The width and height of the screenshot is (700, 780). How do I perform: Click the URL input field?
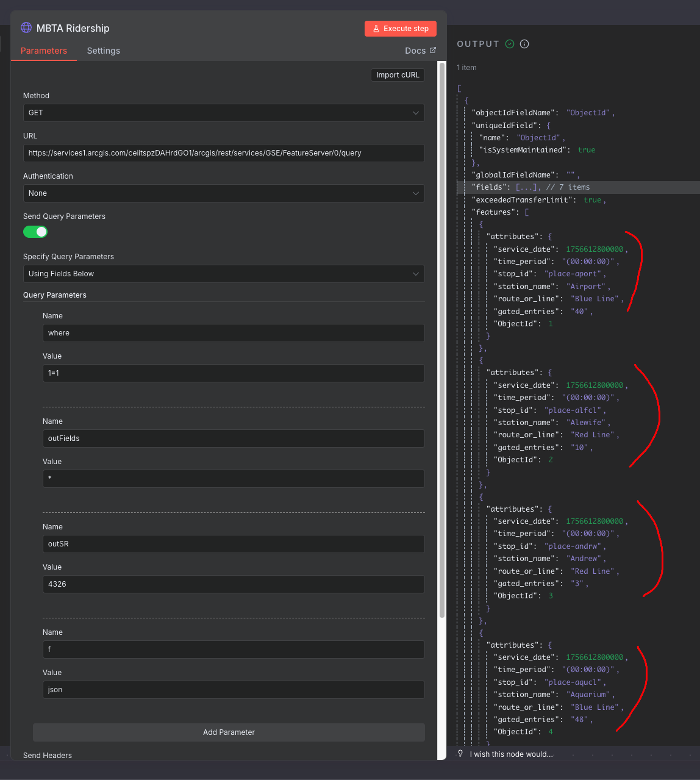click(x=223, y=153)
